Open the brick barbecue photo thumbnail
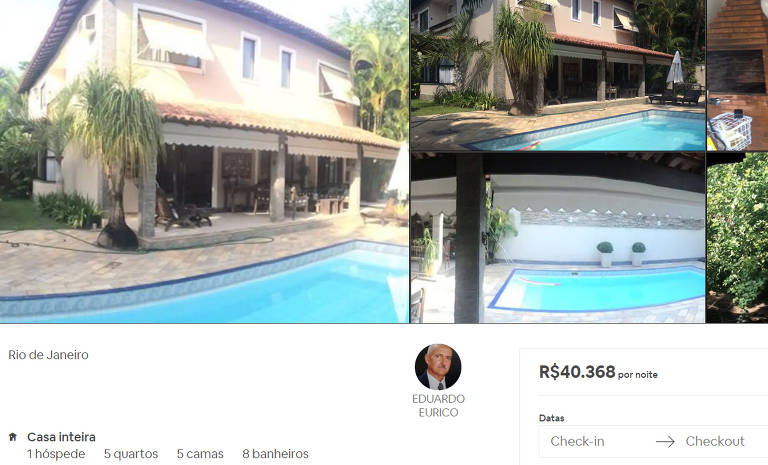Viewport: 768px width, 465px height. tap(738, 75)
